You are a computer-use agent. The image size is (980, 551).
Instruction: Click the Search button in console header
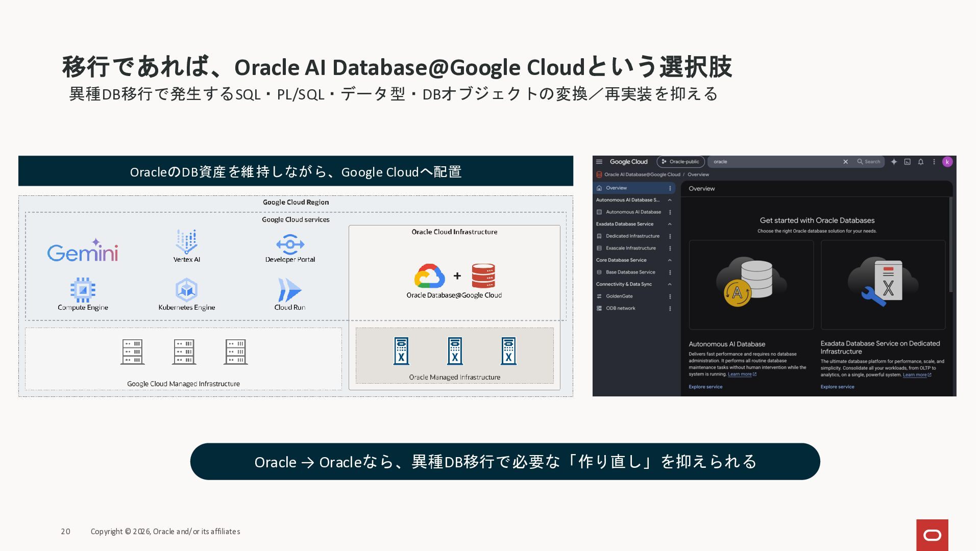869,162
